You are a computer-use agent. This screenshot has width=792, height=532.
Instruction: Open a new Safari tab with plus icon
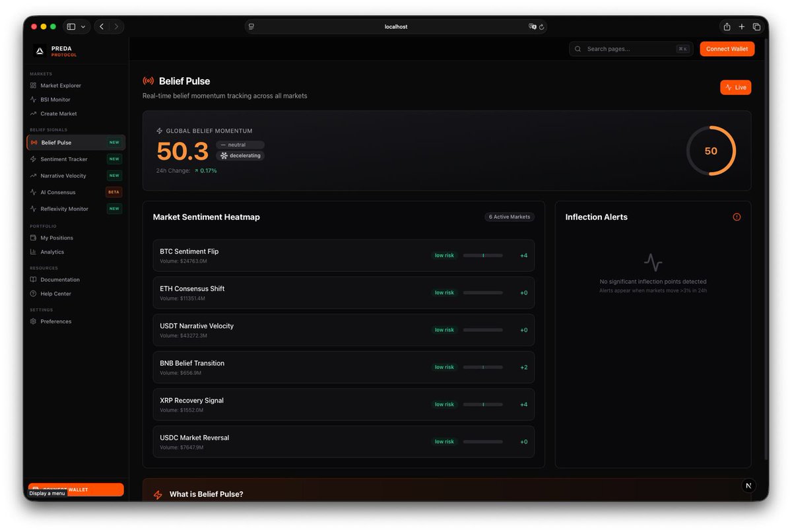click(x=742, y=27)
